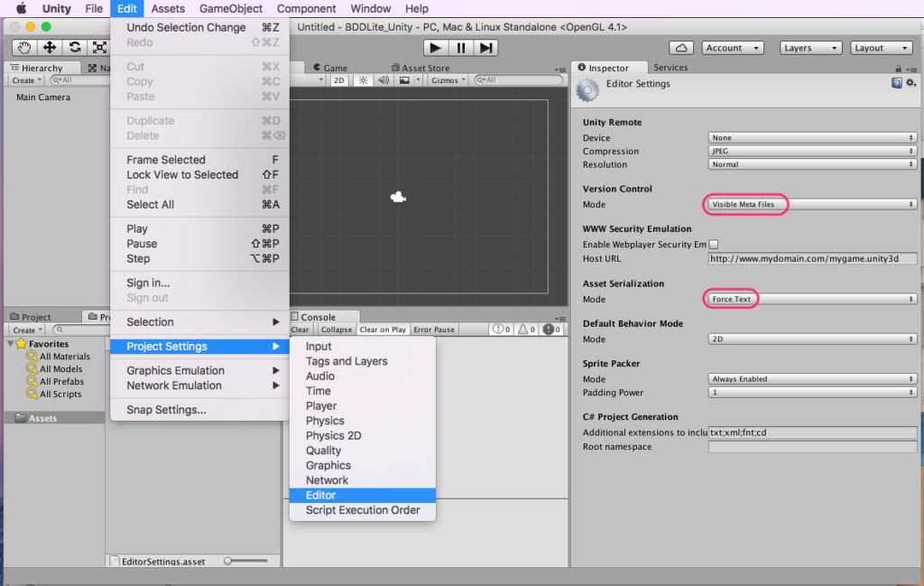Select All Scripts favorite search
Screen dimensions: 924x586
54,394
